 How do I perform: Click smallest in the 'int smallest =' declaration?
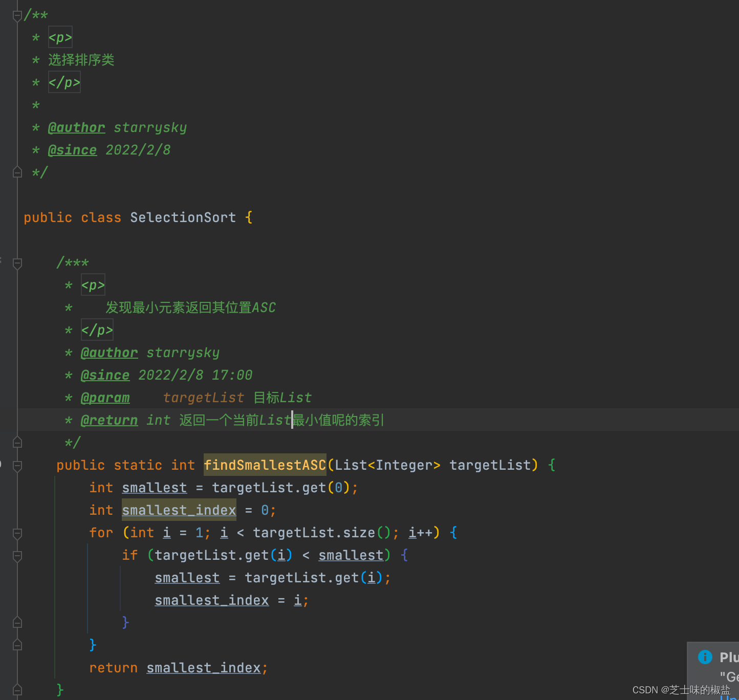(155, 488)
